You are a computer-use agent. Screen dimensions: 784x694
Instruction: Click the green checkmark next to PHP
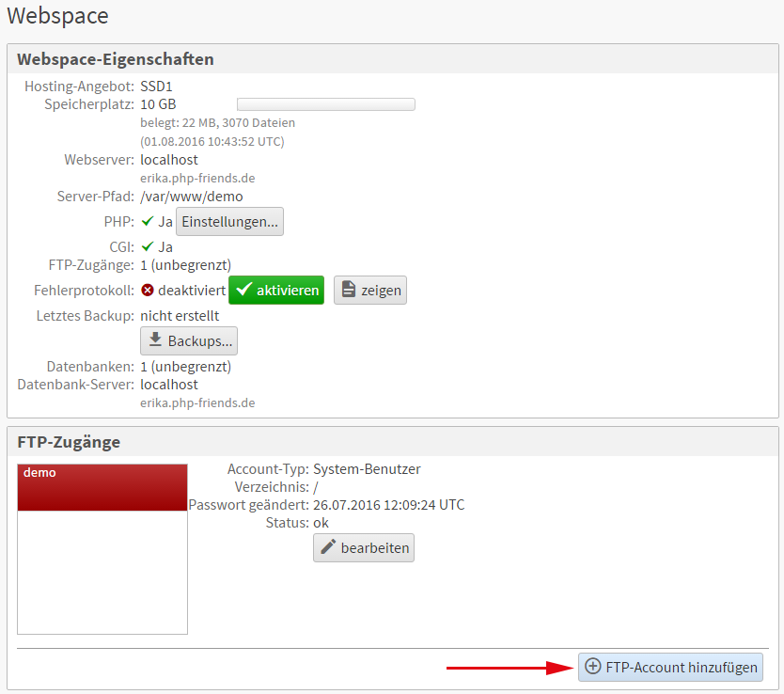point(147,222)
